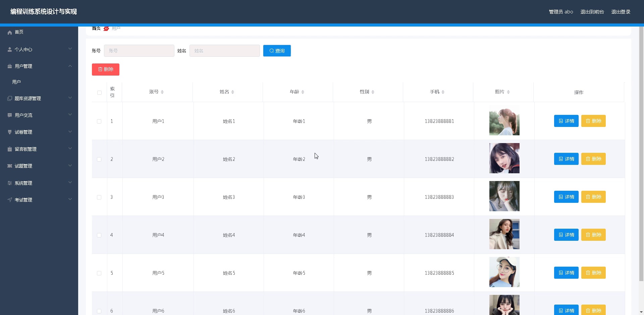
Task: Check the checkbox for row 用户3
Action: coord(99,197)
